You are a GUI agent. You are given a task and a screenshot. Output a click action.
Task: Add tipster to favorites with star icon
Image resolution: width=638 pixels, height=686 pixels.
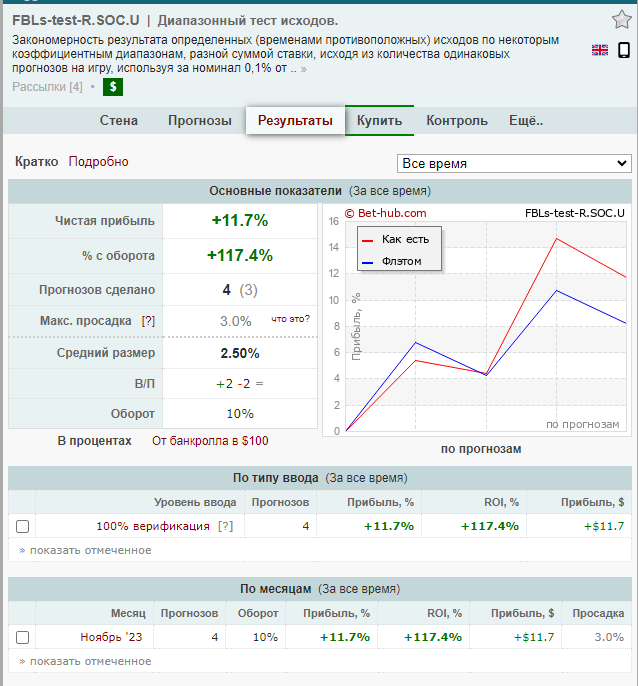point(621,20)
